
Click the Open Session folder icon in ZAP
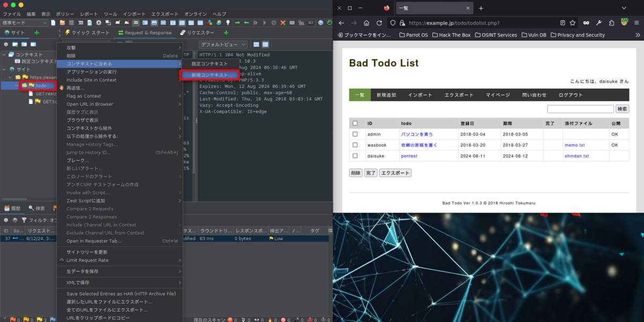point(62,23)
